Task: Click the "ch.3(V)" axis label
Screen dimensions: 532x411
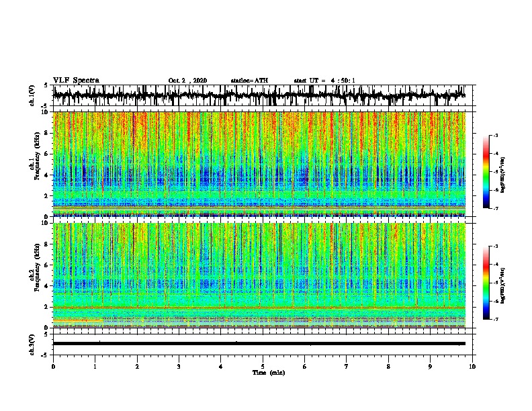Action: coord(32,345)
